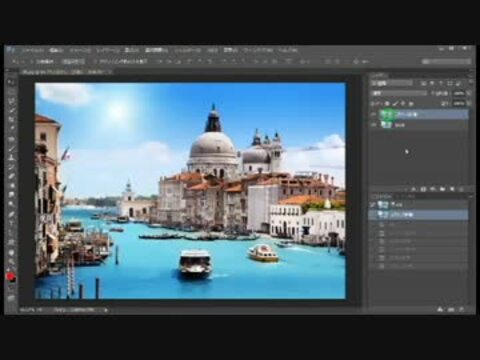Screen dimensions: 480x360
Task: Toggle visibility of the bottom background layer
Action: (374, 125)
